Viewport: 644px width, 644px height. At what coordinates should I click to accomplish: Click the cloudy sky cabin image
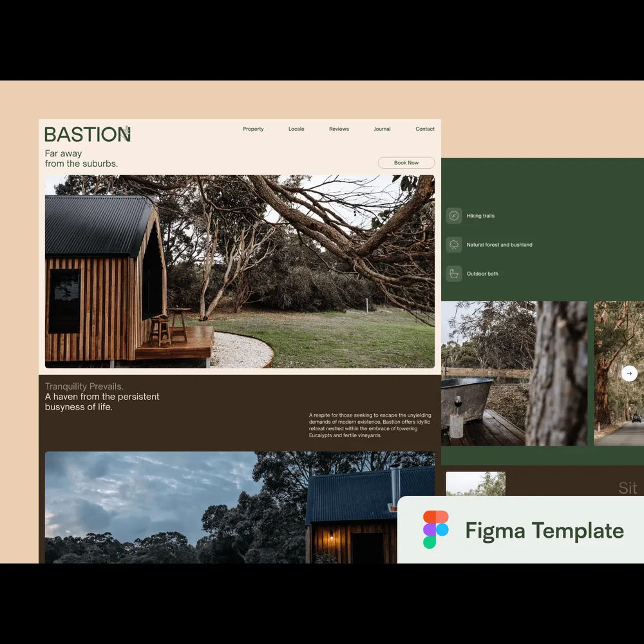[x=219, y=507]
